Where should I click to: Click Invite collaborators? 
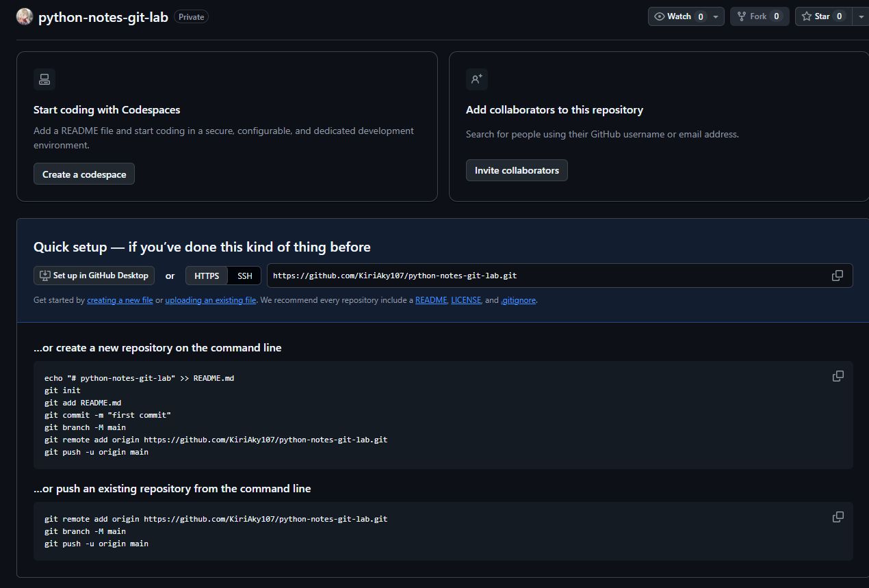pyautogui.click(x=517, y=170)
